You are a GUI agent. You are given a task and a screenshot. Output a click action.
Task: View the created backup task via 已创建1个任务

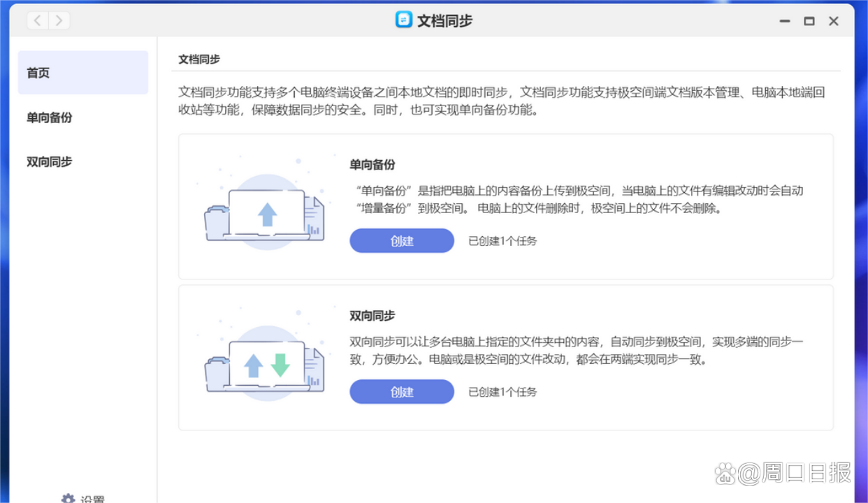[x=500, y=240]
